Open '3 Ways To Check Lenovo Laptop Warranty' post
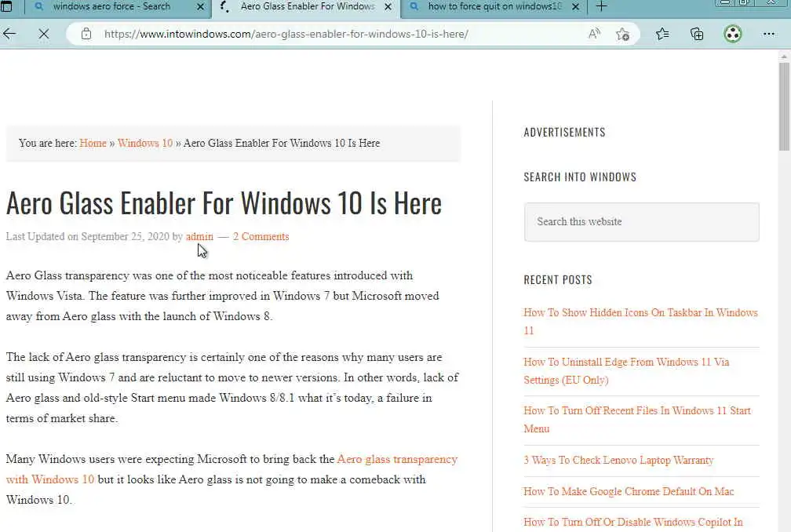Viewport: 791px width, 532px height. tap(618, 461)
